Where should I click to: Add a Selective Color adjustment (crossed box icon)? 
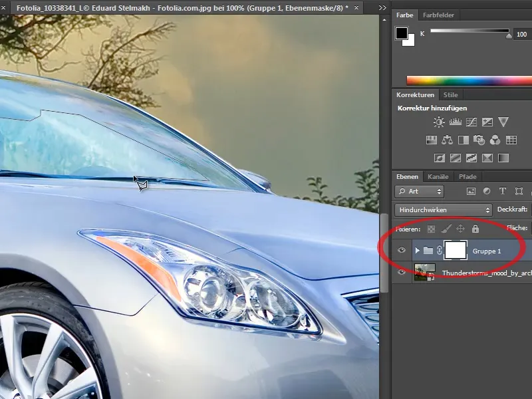(x=487, y=158)
